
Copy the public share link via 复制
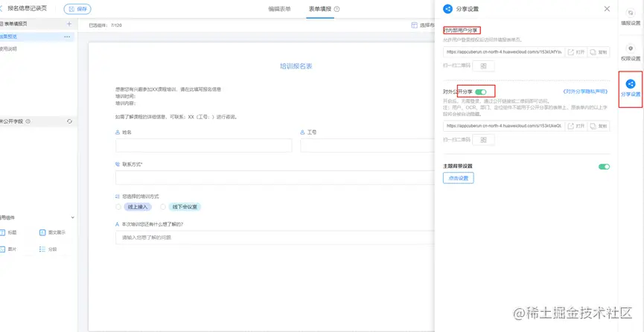[599, 126]
